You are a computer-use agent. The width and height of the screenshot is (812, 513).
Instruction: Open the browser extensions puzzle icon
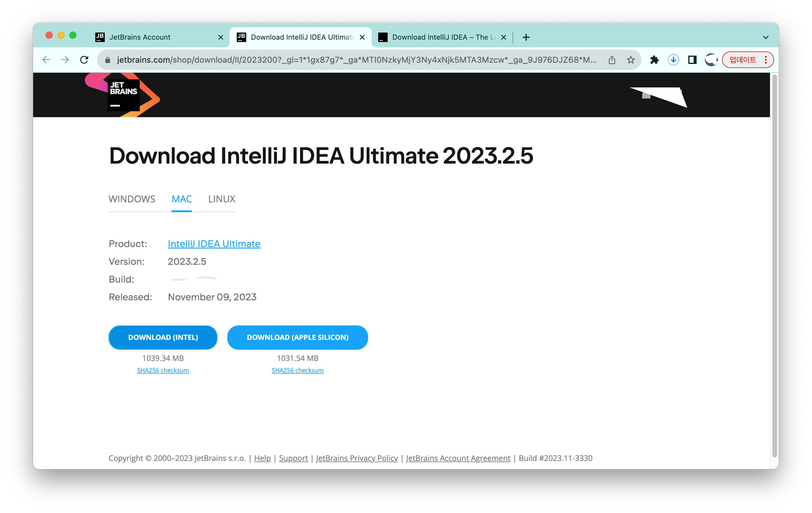(654, 60)
